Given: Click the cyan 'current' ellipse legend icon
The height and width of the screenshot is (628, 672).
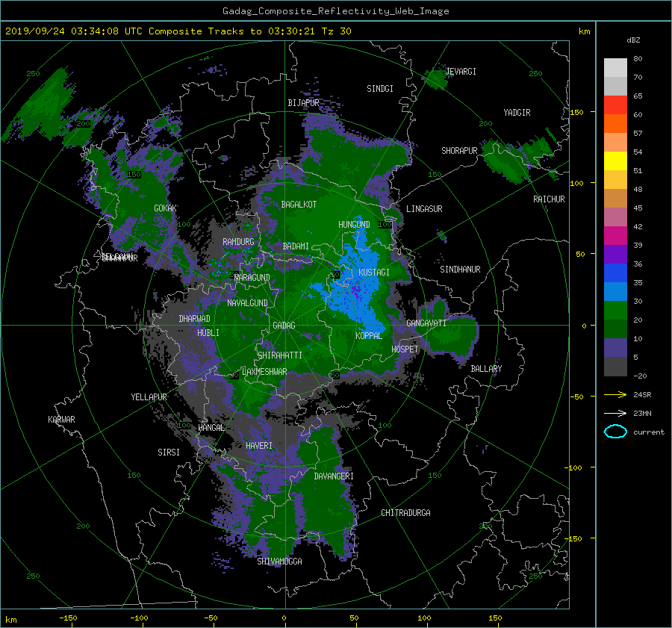Looking at the screenshot, I should click(615, 432).
